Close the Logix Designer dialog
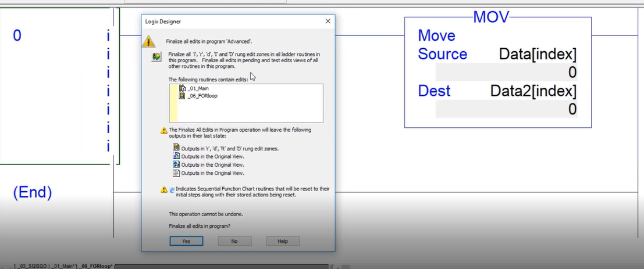Screen dimensions: 644x269 pos(328,21)
